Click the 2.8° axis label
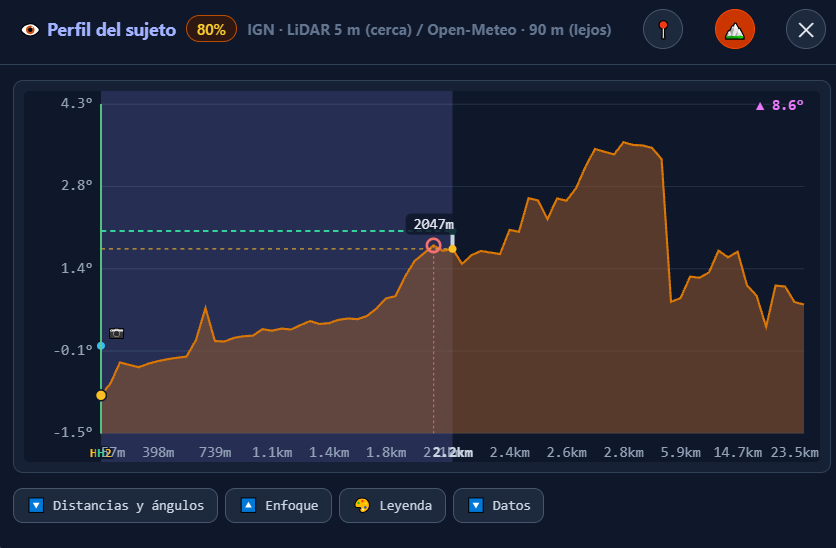The height and width of the screenshot is (548, 836). [76, 186]
